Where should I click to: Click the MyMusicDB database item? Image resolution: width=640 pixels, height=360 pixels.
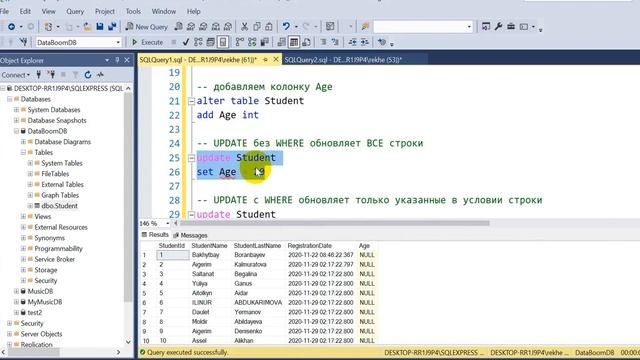point(44,302)
